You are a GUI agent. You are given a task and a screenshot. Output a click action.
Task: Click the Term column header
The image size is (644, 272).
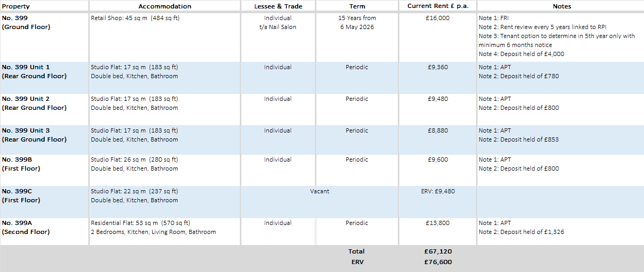357,6
